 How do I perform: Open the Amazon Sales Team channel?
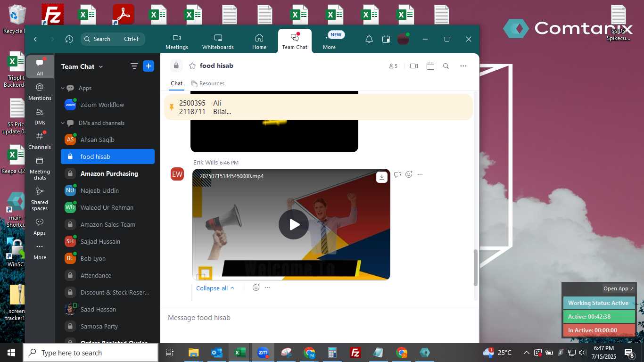coord(108,224)
